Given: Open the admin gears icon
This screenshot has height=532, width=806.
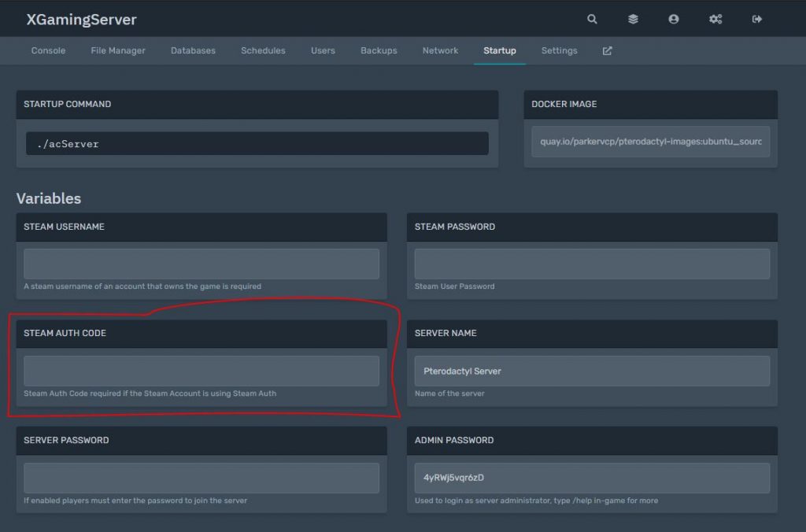Looking at the screenshot, I should pos(715,19).
